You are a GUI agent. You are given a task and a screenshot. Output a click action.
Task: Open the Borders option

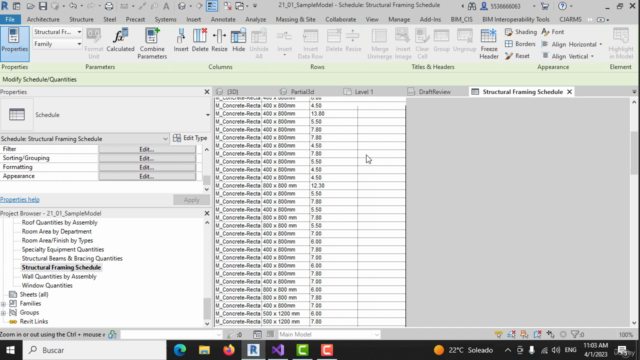[520, 44]
